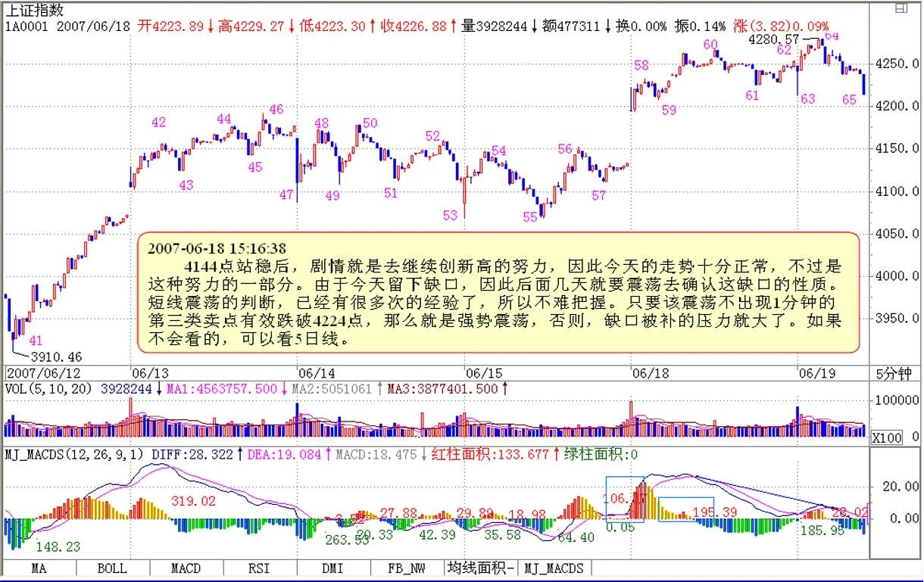
Task: Click the 5分钟 period label
Action: [894, 374]
